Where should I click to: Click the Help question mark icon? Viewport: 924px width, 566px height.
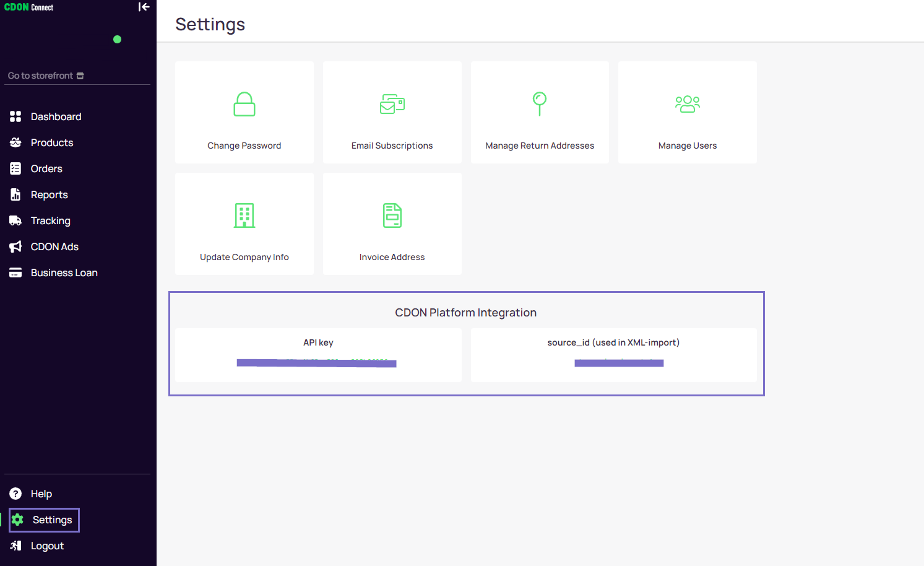pos(15,494)
